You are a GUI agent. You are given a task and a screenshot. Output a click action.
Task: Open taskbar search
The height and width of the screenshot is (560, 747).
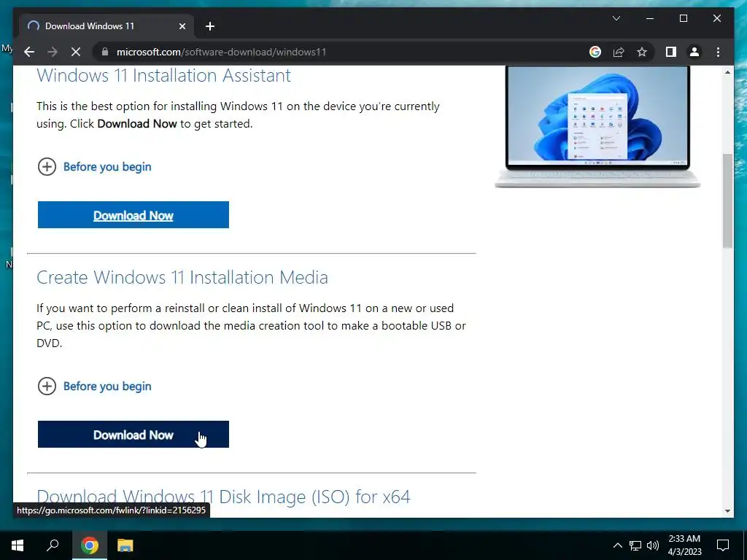click(53, 545)
